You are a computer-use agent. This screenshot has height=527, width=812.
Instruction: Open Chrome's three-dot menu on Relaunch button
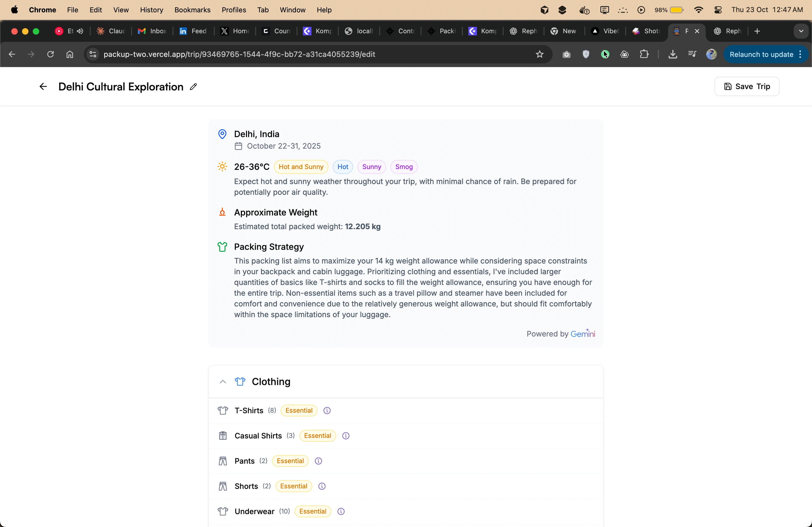800,54
